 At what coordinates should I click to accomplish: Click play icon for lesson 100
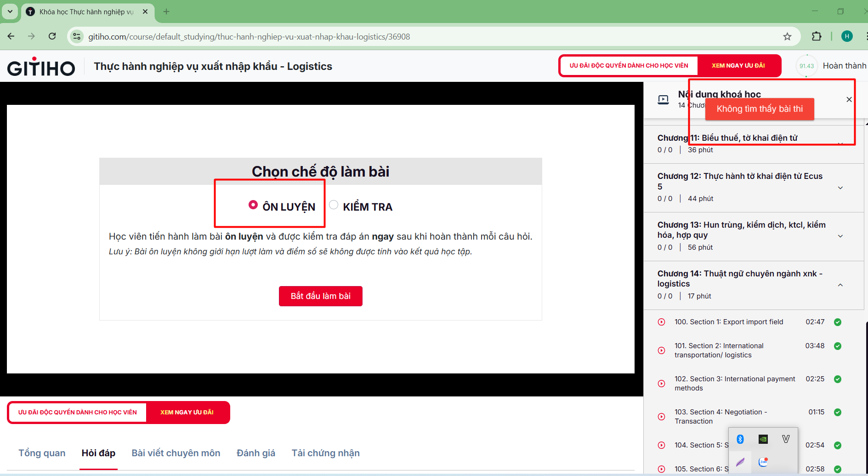[661, 322]
